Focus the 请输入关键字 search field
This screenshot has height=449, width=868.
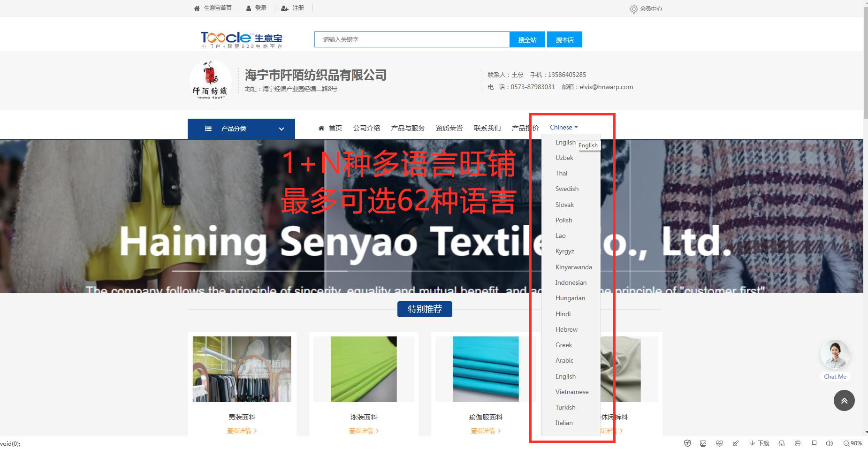tap(412, 39)
